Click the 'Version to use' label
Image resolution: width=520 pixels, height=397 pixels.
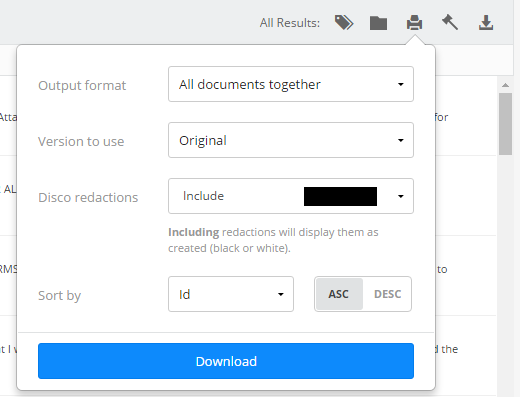(81, 142)
